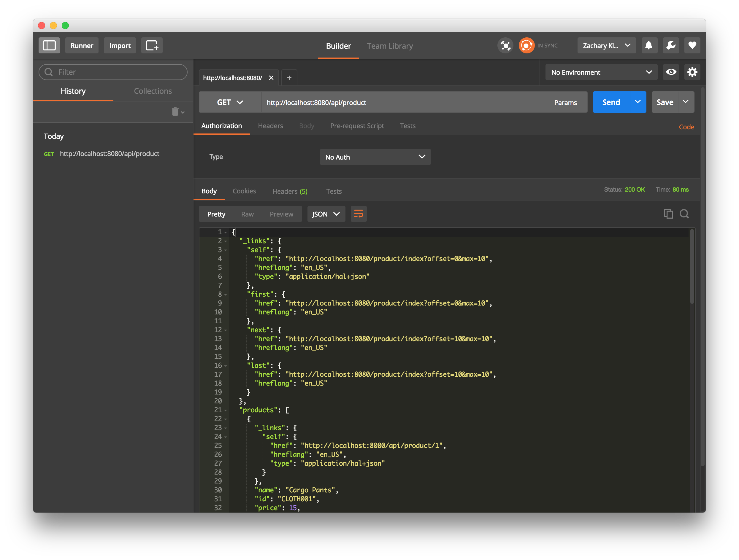Viewport: 739px width, 560px height.
Task: Click the Import button
Action: (120, 45)
